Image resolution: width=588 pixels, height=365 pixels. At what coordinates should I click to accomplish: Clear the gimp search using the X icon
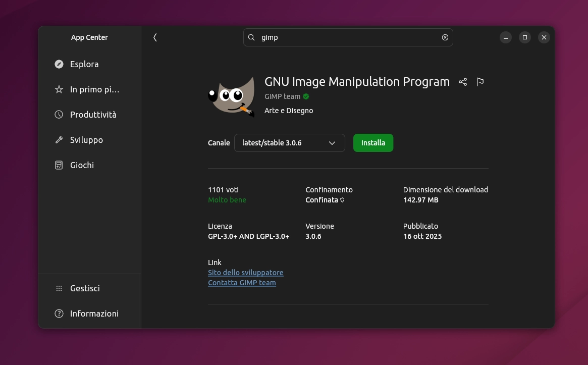click(x=445, y=37)
